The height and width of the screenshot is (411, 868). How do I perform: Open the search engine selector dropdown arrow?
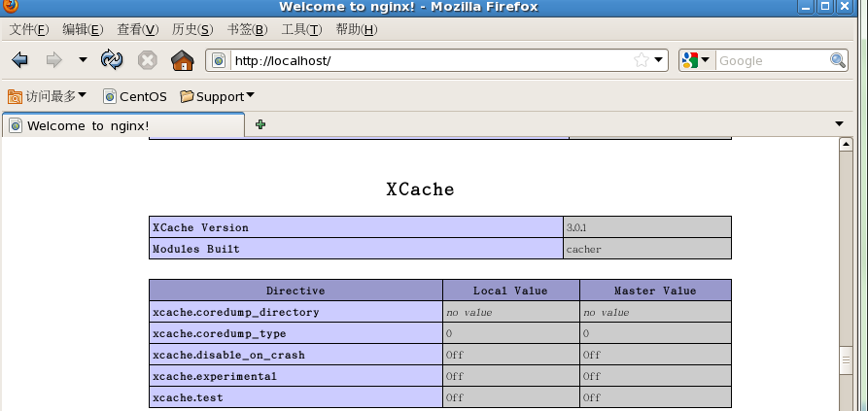click(706, 59)
